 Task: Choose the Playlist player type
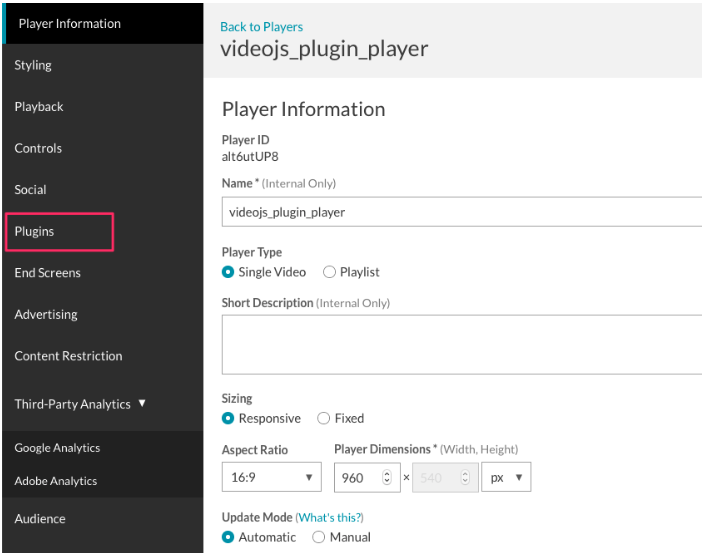coord(330,272)
